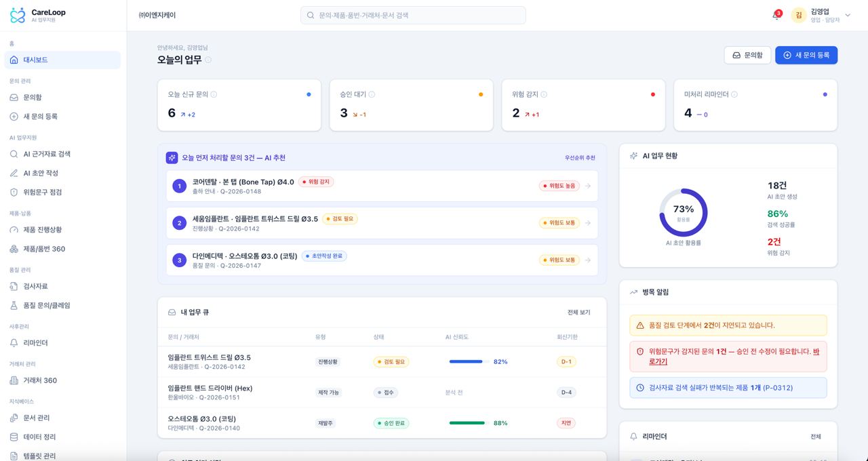
Task: Click the warning triangle icon in 품질 검토 alert
Action: click(640, 325)
